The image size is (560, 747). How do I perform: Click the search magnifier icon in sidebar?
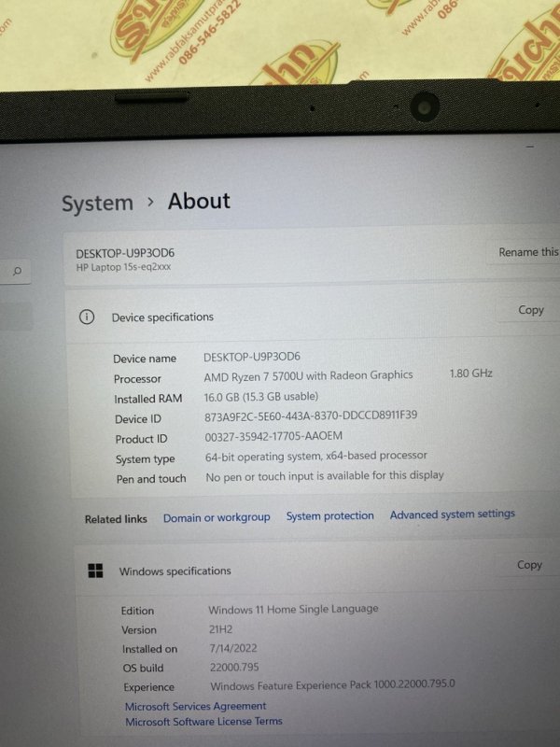[17, 271]
